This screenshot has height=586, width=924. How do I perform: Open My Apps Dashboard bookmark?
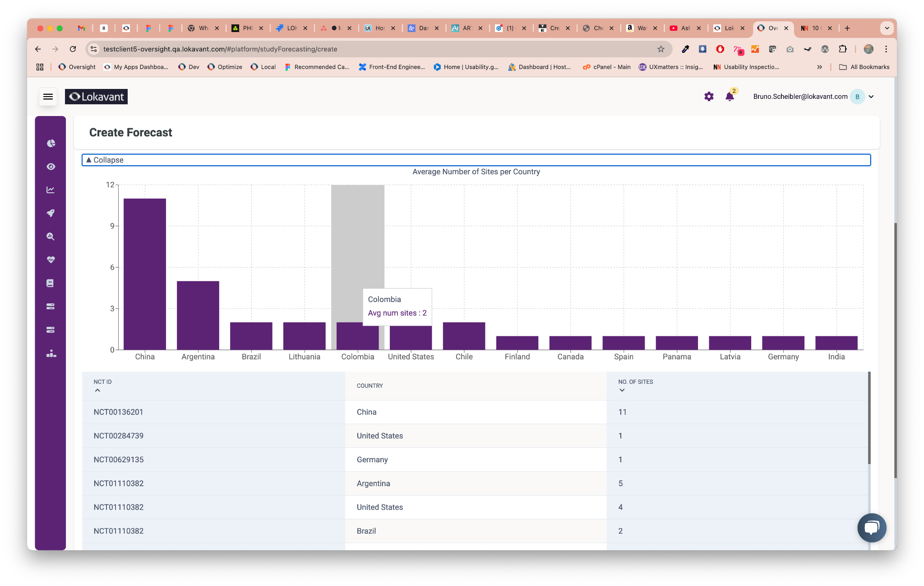[136, 67]
